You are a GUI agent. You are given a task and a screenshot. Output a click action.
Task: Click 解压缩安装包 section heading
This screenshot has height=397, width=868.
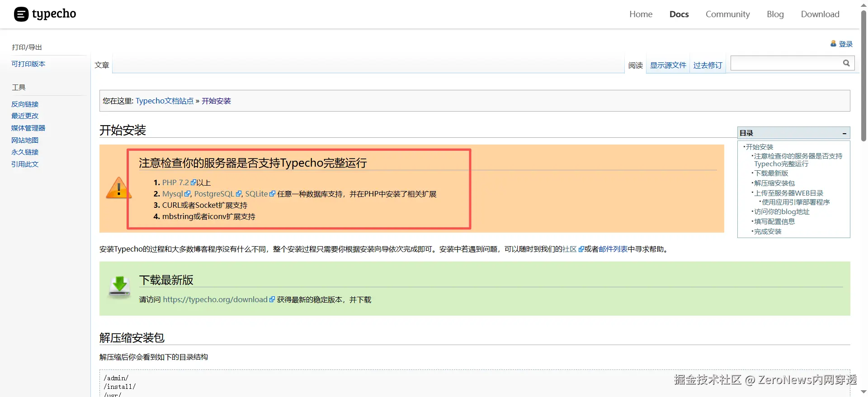coord(132,338)
